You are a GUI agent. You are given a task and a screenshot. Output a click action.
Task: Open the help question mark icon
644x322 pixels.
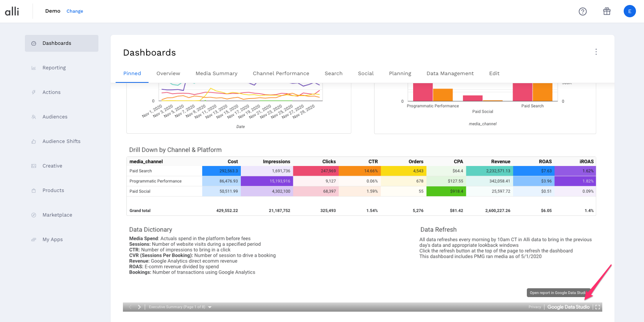[582, 11]
